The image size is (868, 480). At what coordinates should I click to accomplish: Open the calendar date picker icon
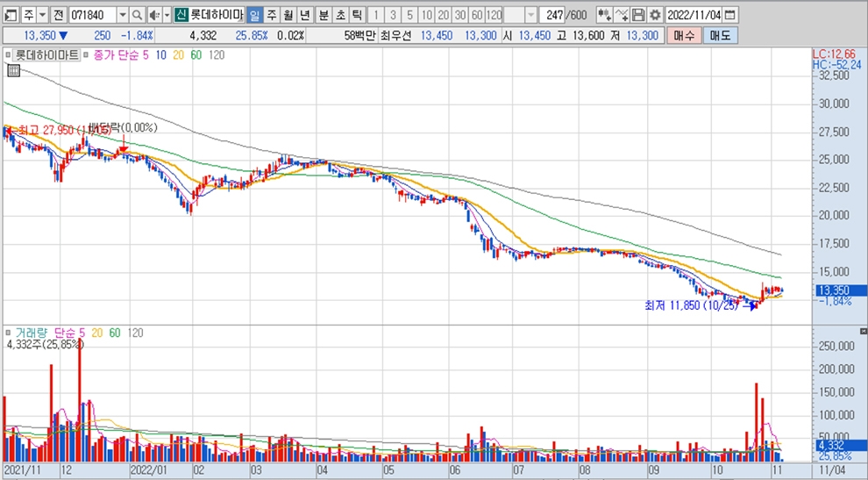pos(730,15)
